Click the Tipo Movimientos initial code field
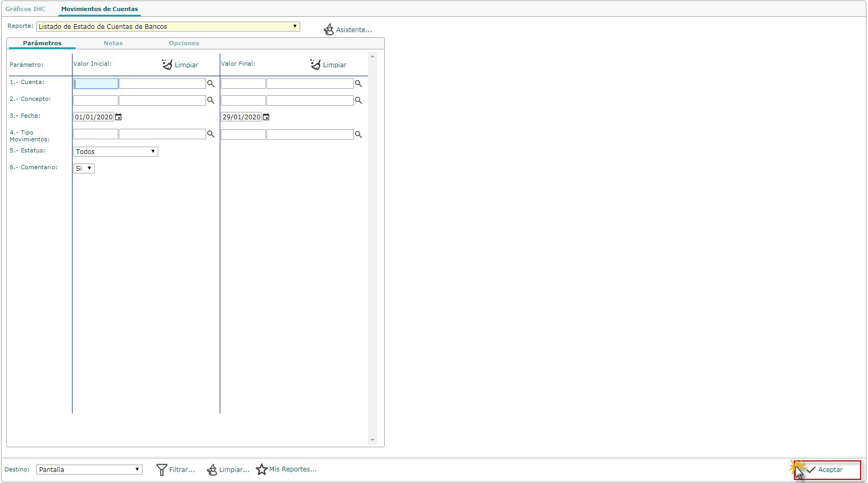The image size is (868, 483). [x=96, y=135]
